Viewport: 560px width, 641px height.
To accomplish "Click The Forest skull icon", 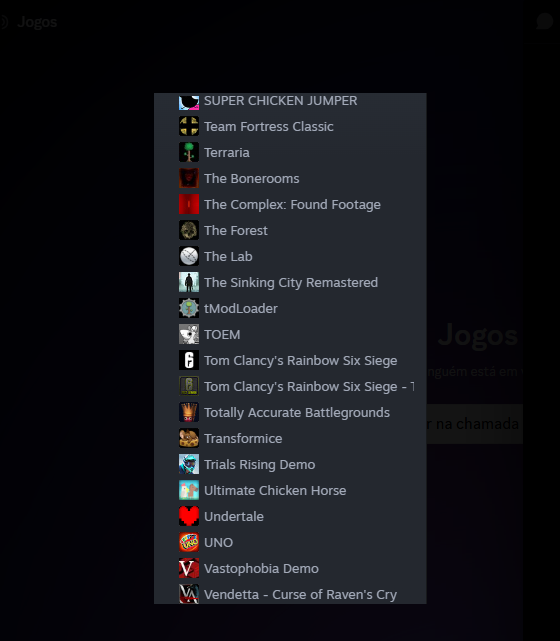I will (189, 230).
